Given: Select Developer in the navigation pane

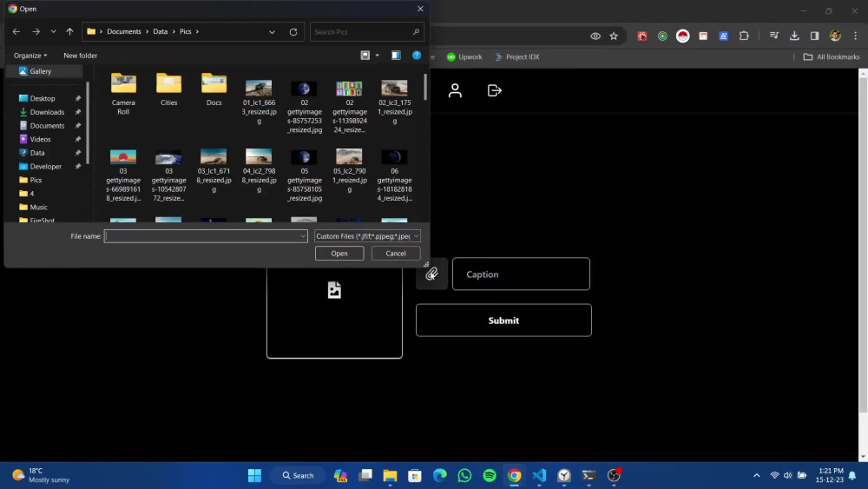Looking at the screenshot, I should (45, 167).
